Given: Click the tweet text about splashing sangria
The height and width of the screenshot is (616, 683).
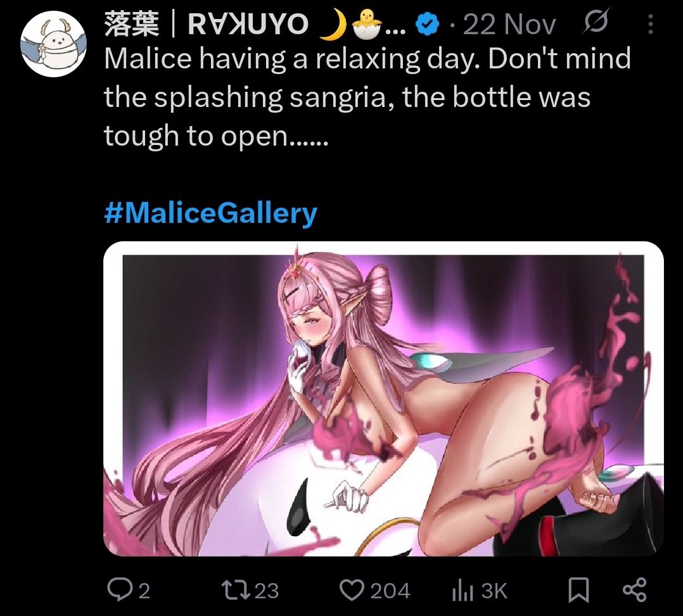Looking at the screenshot, I should 367,97.
